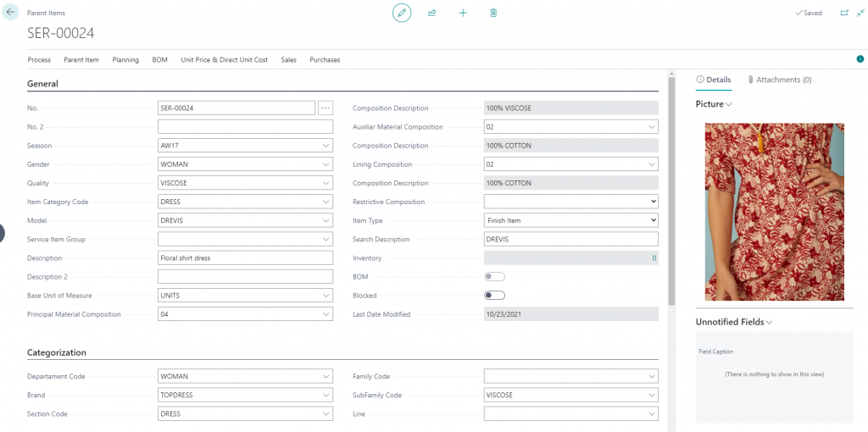Open page in new window icon
This screenshot has width=868, height=432.
coord(844,13)
